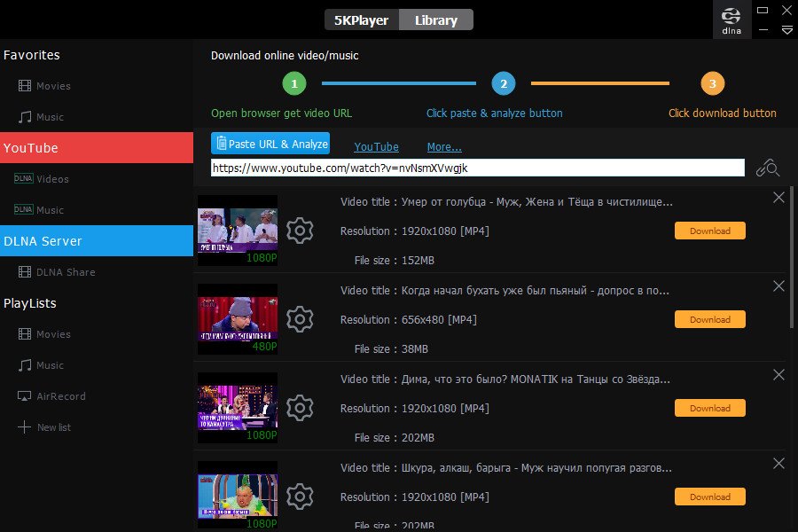This screenshot has height=532, width=798.
Task: Click the download list vertical scrollbar
Action: (792, 257)
